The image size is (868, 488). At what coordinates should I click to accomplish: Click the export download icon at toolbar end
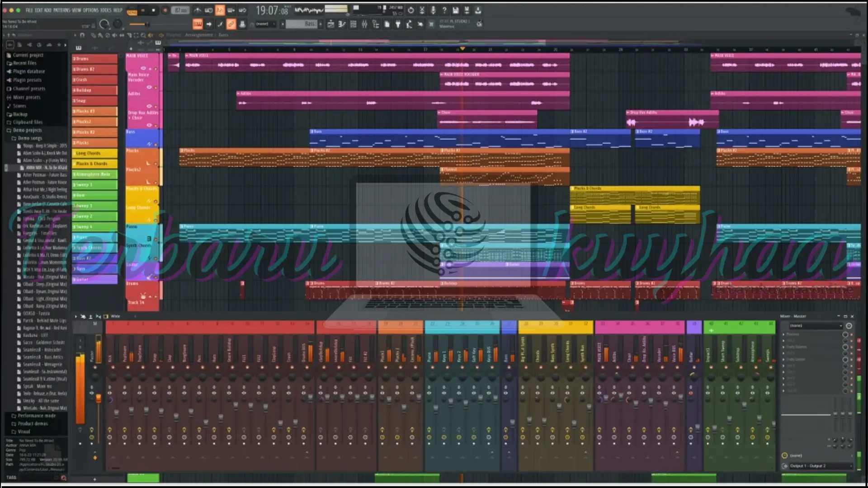click(478, 10)
